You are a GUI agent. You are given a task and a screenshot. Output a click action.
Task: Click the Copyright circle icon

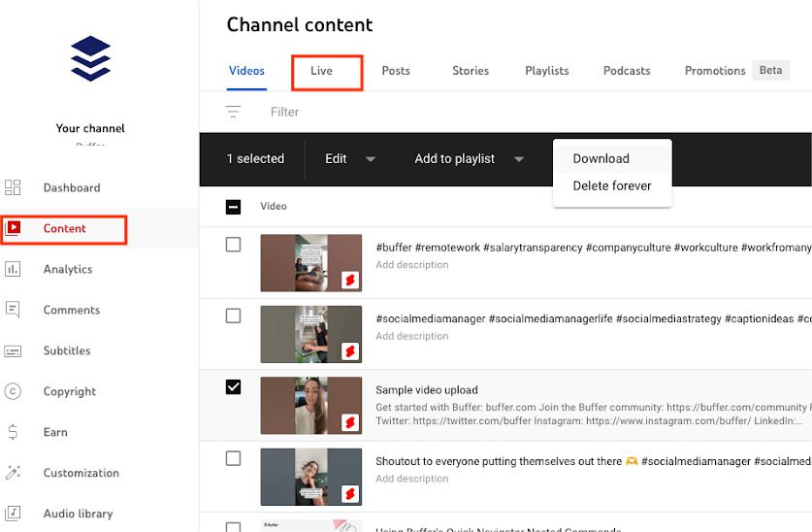13,391
